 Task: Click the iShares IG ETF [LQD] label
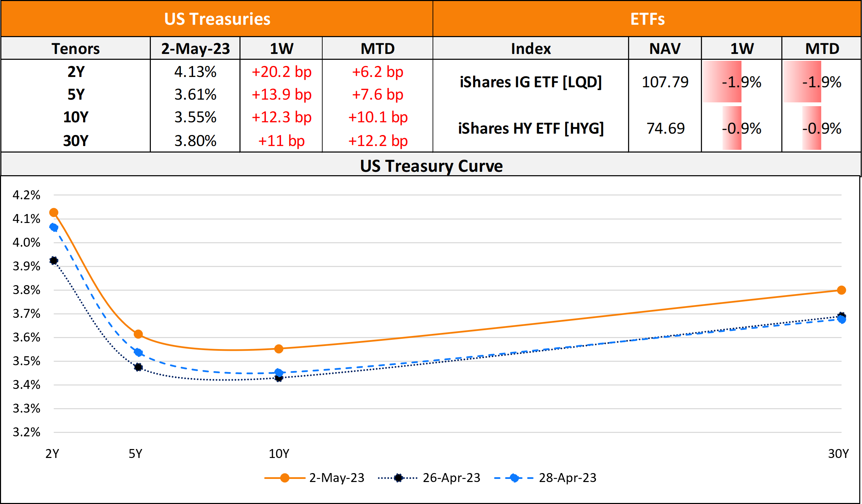pos(531,82)
